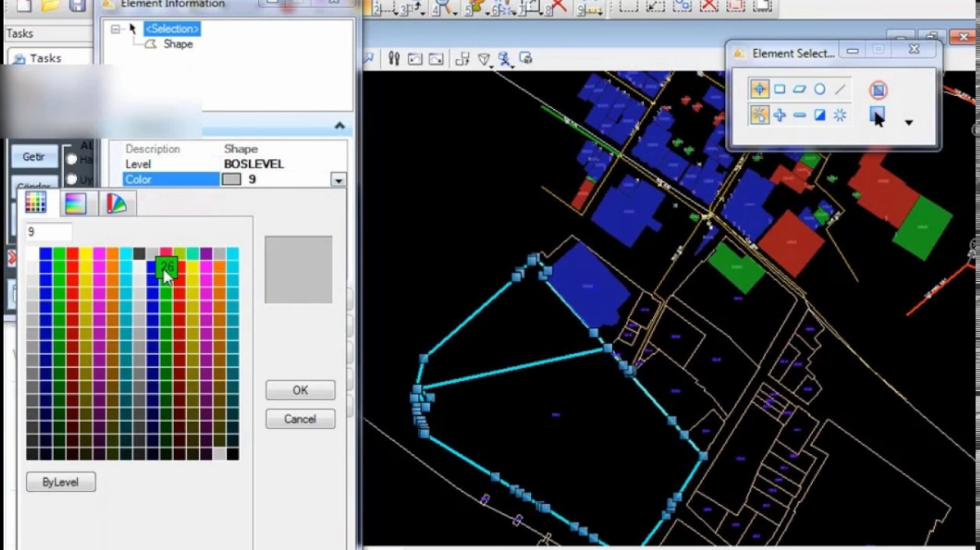Select the second radio button below Getir
Screen dimensions: 980x550
point(72,180)
